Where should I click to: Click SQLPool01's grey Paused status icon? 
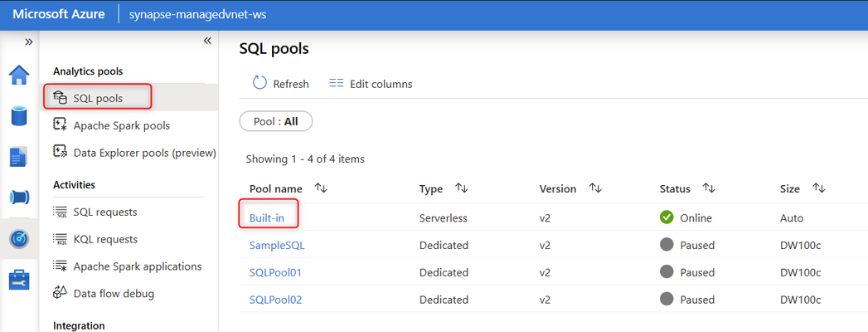pos(667,271)
